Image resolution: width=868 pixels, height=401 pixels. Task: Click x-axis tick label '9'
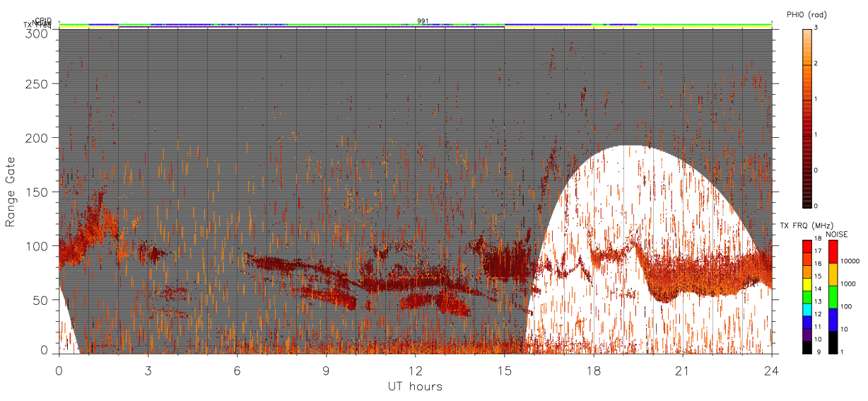pos(326,370)
